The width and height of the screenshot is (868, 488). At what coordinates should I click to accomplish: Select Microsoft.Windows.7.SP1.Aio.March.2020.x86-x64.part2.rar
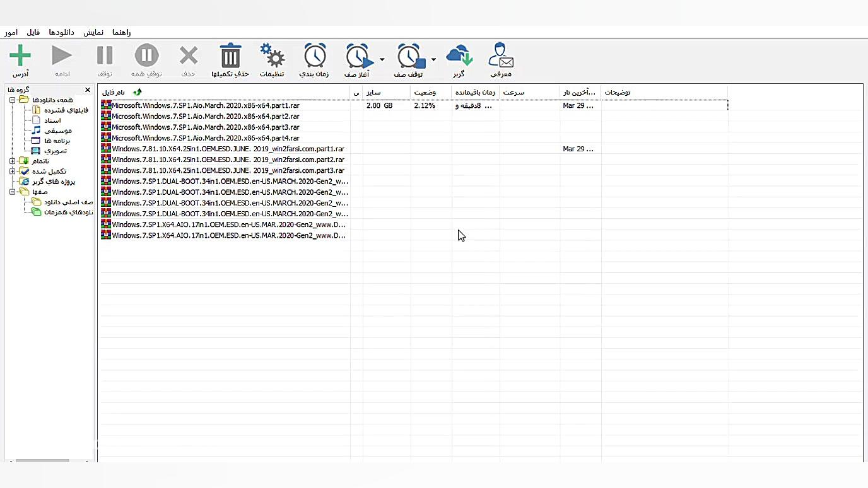click(x=205, y=117)
